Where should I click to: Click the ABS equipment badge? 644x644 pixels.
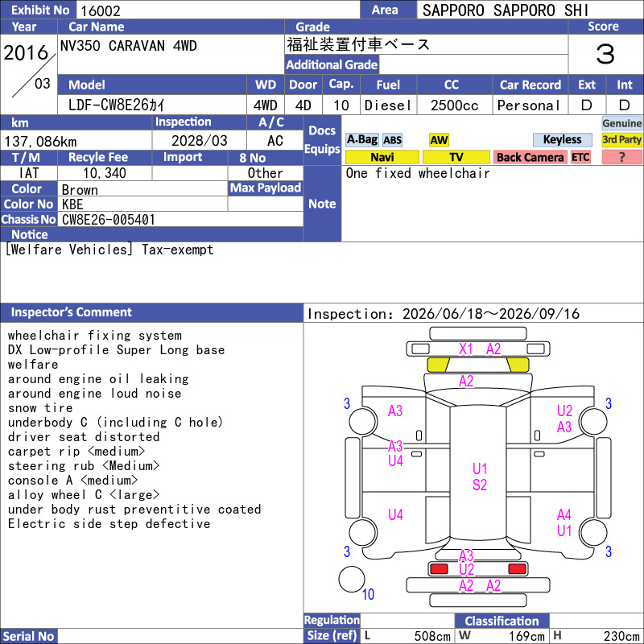click(x=392, y=140)
